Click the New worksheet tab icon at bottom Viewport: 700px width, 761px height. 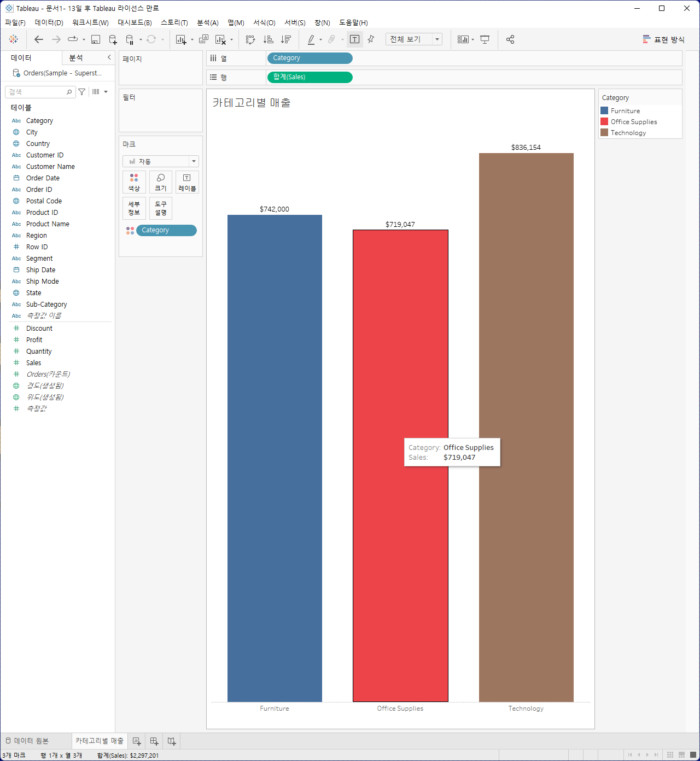(x=137, y=741)
